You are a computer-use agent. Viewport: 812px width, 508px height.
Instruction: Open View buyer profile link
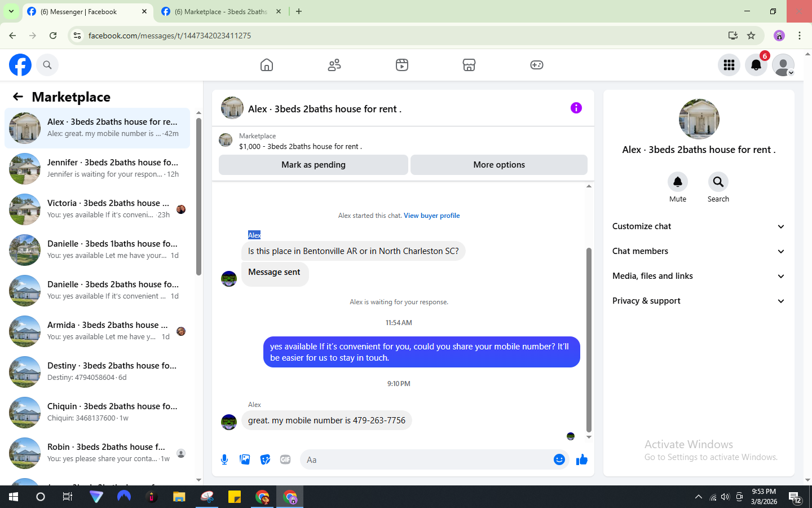click(431, 216)
